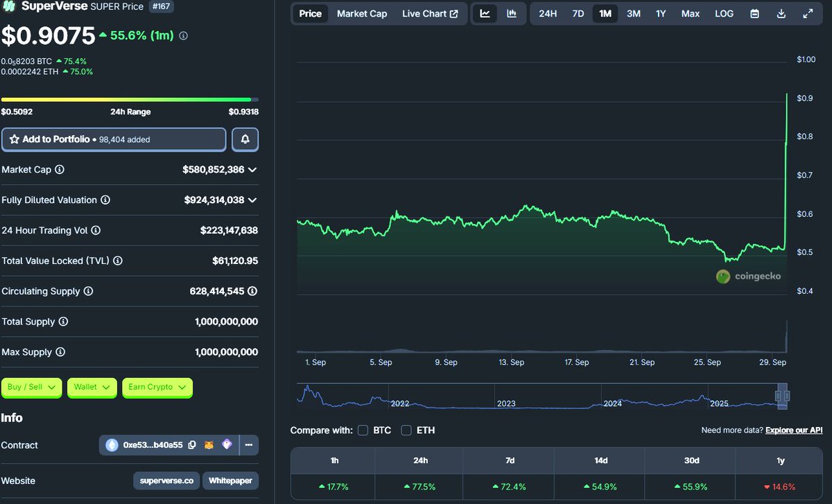Click Total Supply info icon
The height and width of the screenshot is (504, 832).
tap(63, 322)
